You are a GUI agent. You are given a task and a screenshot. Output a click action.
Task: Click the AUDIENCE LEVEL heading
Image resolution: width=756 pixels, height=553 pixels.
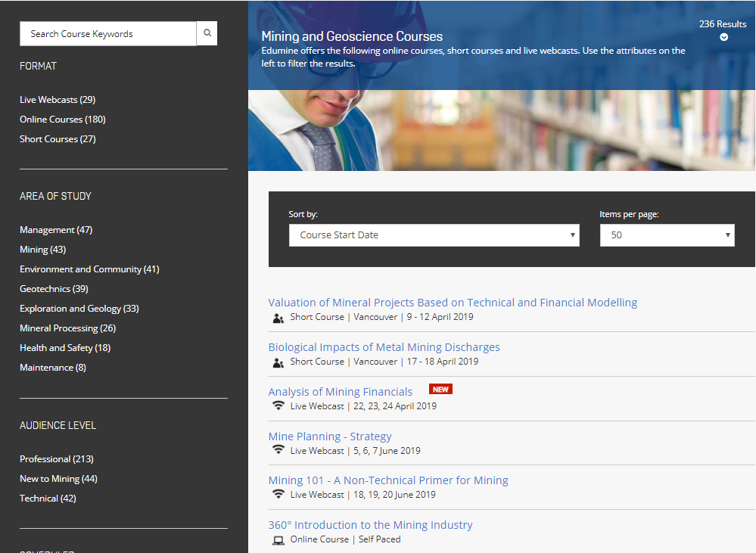tap(58, 426)
